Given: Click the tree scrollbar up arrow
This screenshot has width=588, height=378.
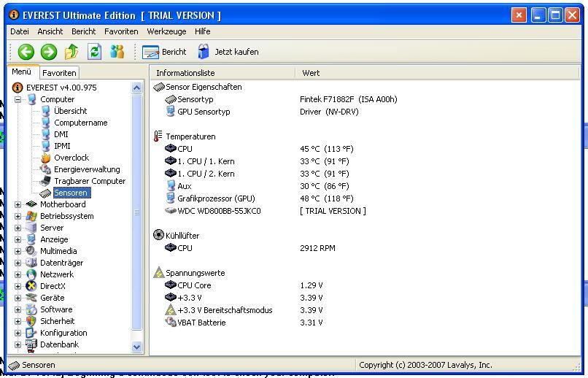Looking at the screenshot, I should (137, 88).
